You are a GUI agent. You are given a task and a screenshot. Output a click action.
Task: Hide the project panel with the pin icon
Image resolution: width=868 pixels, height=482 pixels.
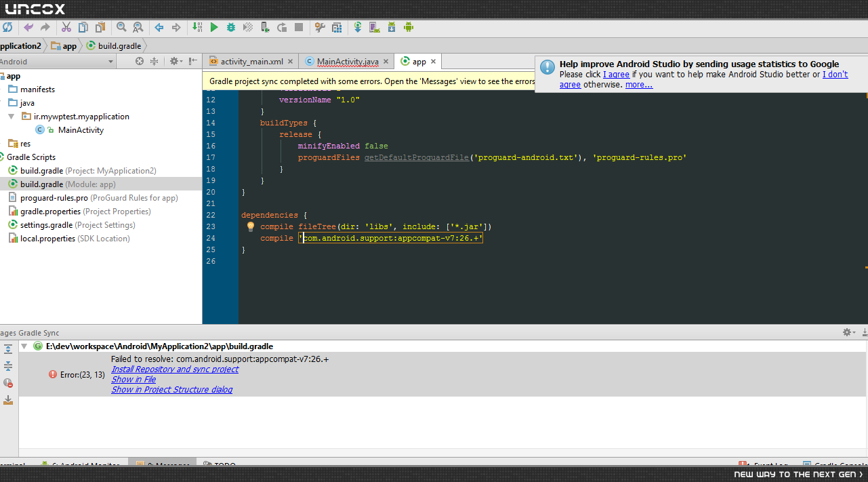tap(193, 62)
